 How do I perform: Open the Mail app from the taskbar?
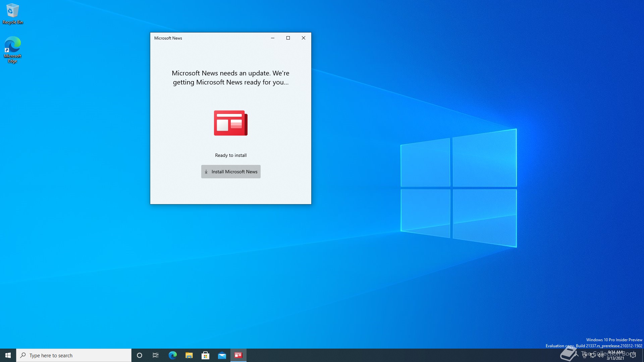point(222,355)
